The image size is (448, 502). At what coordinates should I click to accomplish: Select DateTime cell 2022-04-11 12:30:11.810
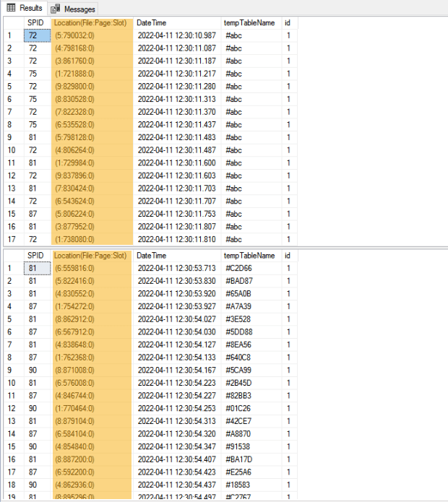coord(177,240)
